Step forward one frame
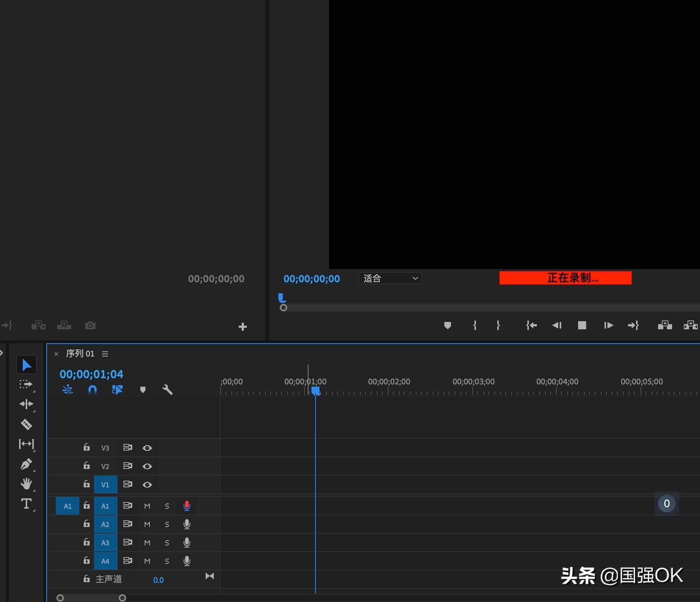The width and height of the screenshot is (700, 602). (609, 325)
